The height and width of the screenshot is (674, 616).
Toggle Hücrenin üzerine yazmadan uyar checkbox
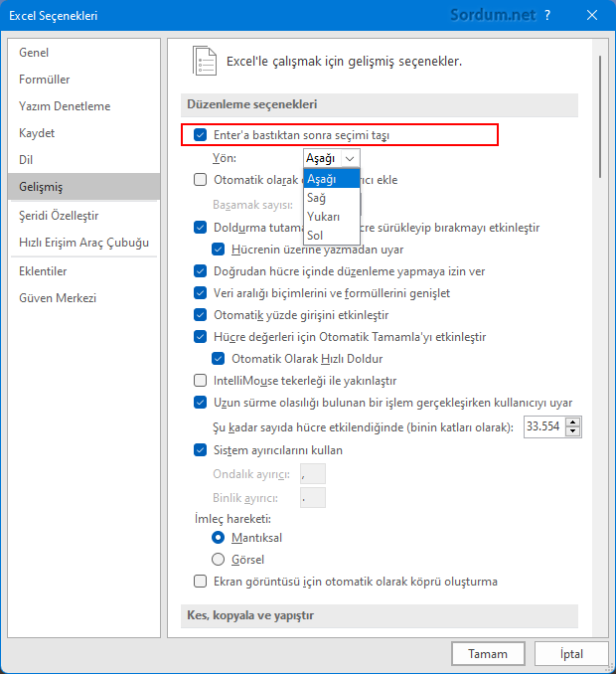tap(219, 250)
